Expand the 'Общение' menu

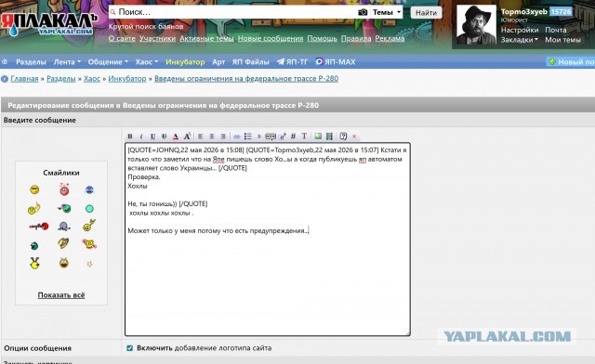coord(108,62)
